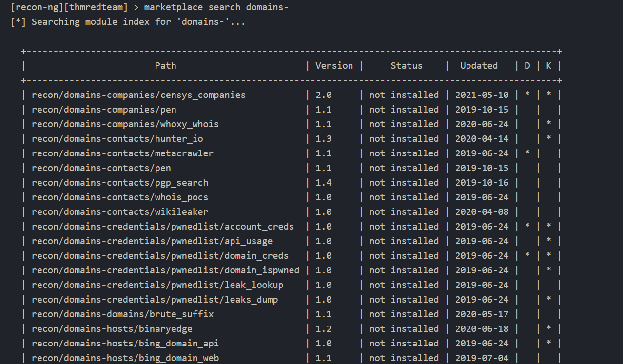Click 'not installed' status of leak_lookup
Screen dimensions: 623x364
[x=404, y=285]
